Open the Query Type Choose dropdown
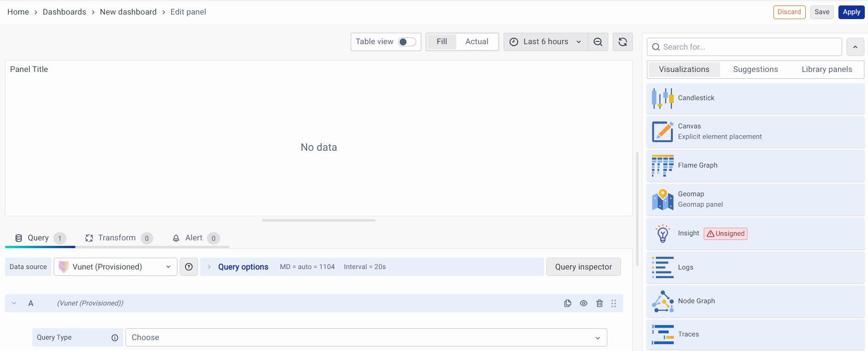This screenshot has width=868, height=351. click(366, 337)
